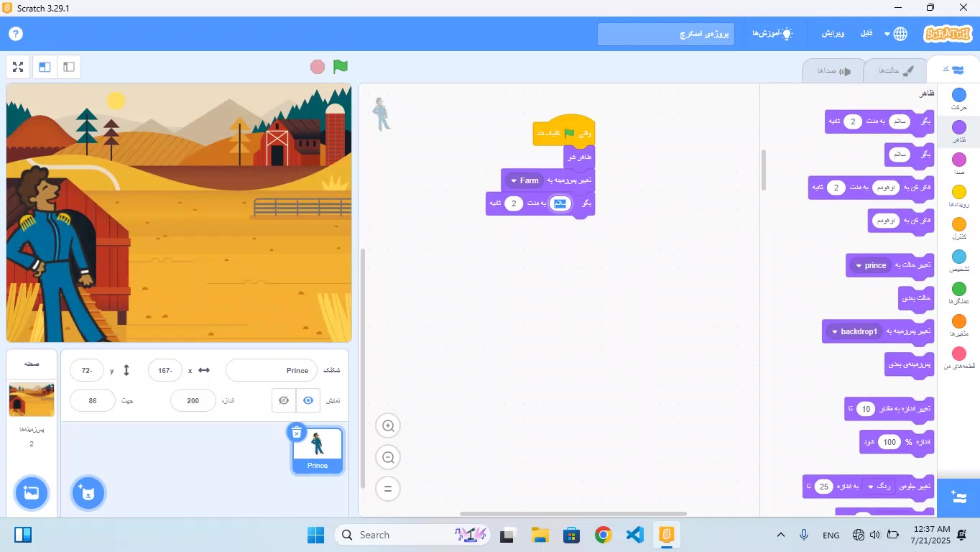
Task: Open Google Chrome from the taskbar
Action: pyautogui.click(x=603, y=535)
